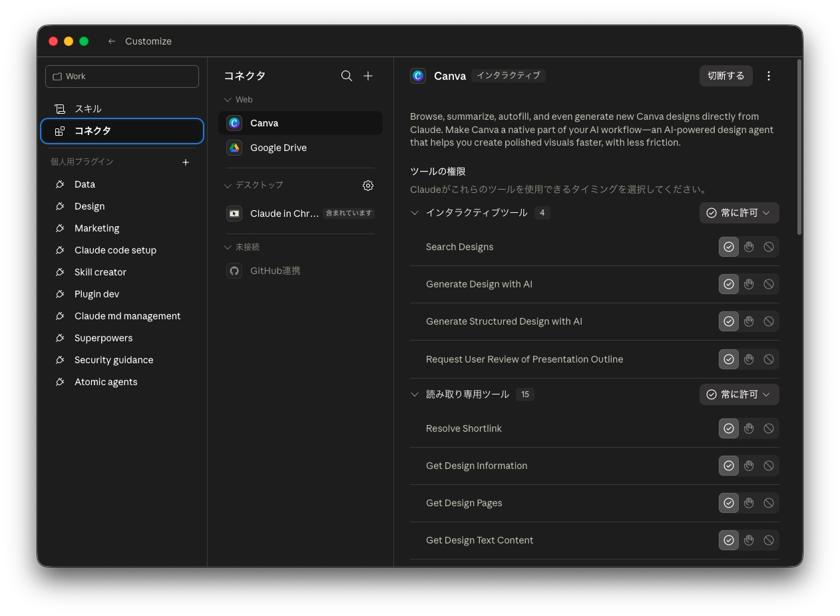Block Generate Structured Design with AI
840x616 pixels.
pos(769,321)
